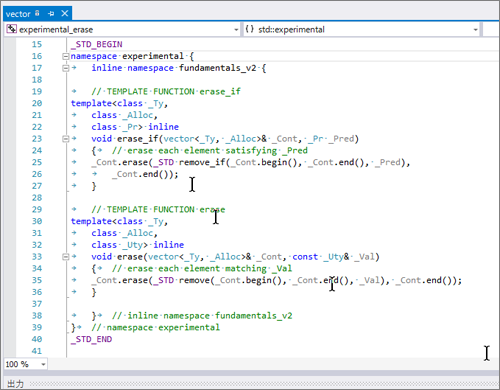This screenshot has width=500, height=390.
Task: Collapse the erase function on line 33
Action: [x=66, y=257]
